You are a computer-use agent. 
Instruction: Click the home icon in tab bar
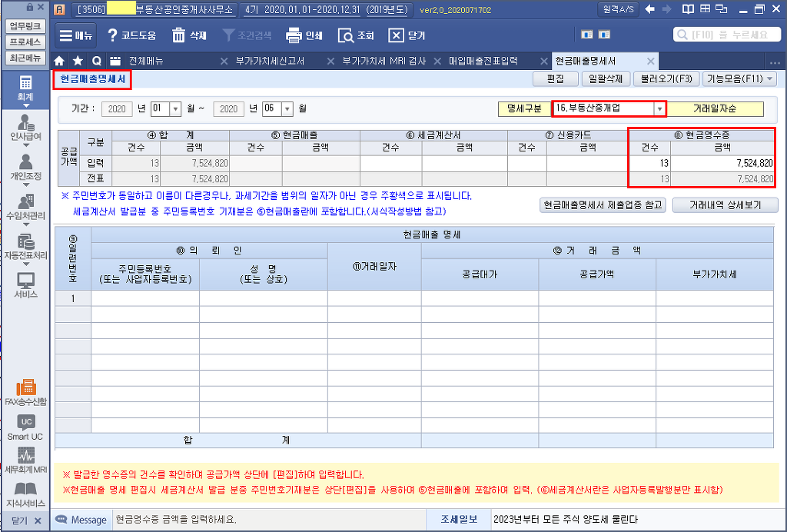pyautogui.click(x=59, y=61)
